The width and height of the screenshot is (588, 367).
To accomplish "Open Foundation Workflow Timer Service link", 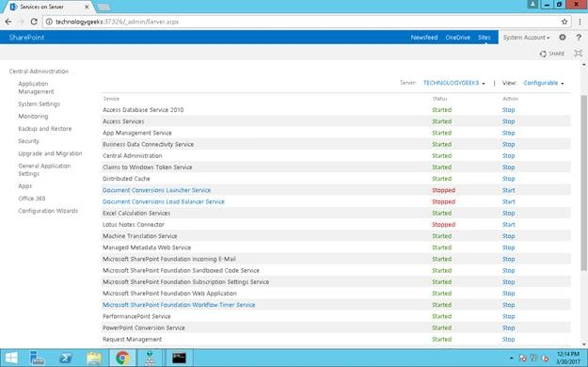I will click(x=179, y=305).
